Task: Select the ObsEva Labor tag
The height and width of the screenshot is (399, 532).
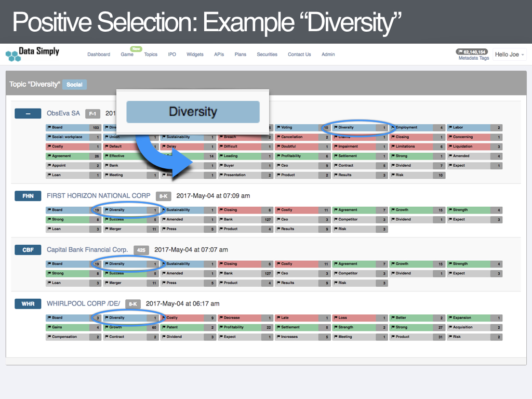Action: tap(474, 128)
